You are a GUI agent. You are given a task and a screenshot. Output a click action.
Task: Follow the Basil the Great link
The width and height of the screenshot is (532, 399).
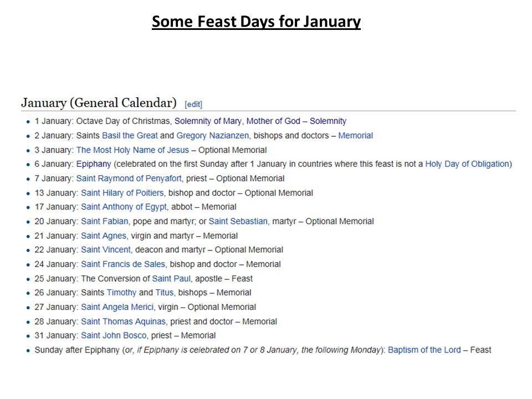pyautogui.click(x=130, y=136)
